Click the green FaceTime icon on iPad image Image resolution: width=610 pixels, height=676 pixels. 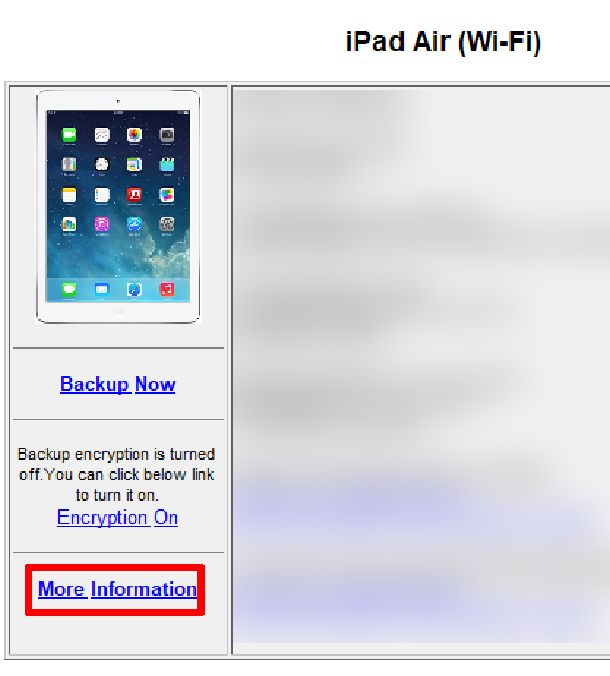point(69,135)
